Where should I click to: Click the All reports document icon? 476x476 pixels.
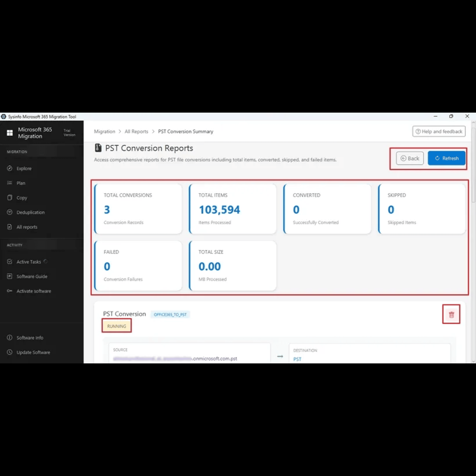pyautogui.click(x=10, y=227)
